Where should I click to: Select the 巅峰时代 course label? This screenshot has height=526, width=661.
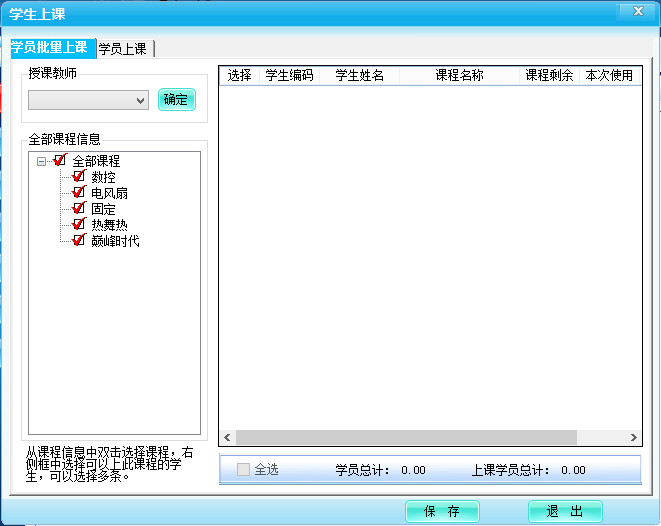pyautogui.click(x=115, y=241)
